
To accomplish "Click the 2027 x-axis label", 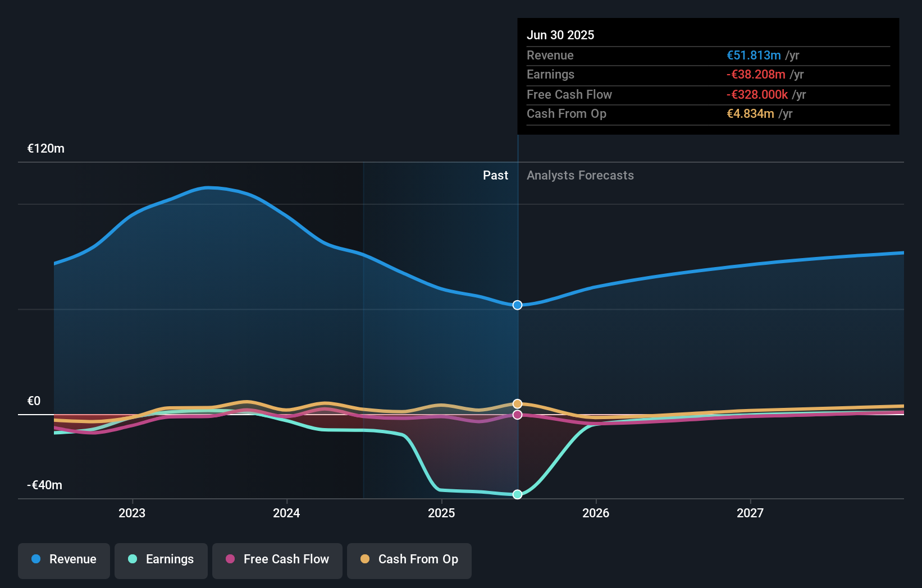I will coord(750,513).
